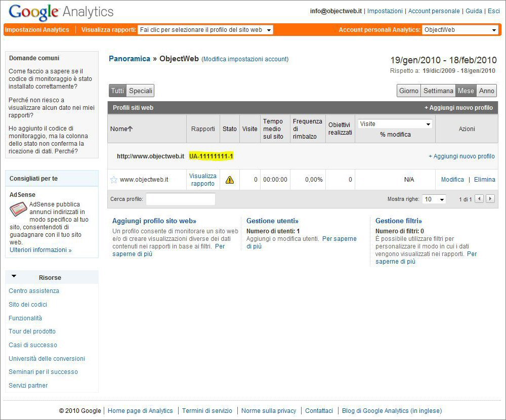Change the Mostra righe row count

pyautogui.click(x=435, y=199)
